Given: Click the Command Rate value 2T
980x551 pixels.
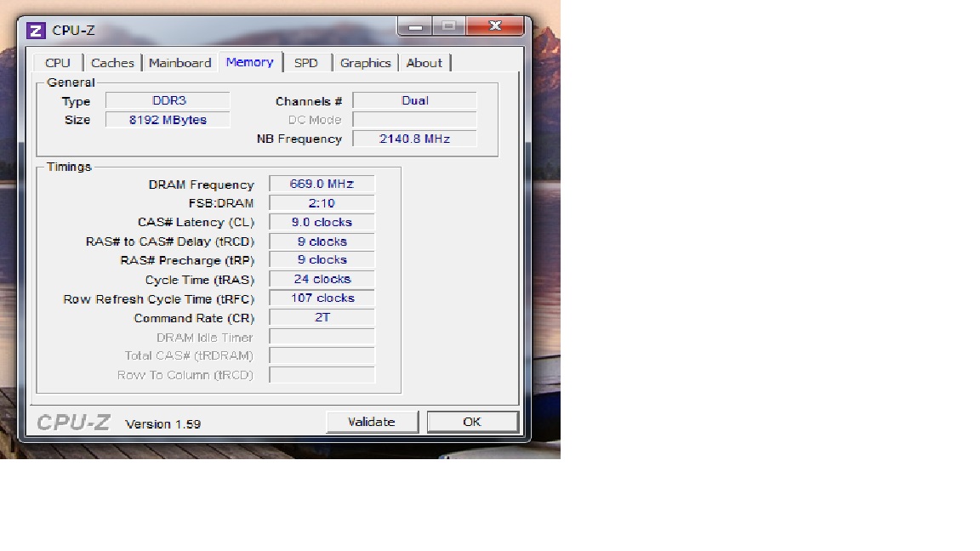Looking at the screenshot, I should (322, 317).
